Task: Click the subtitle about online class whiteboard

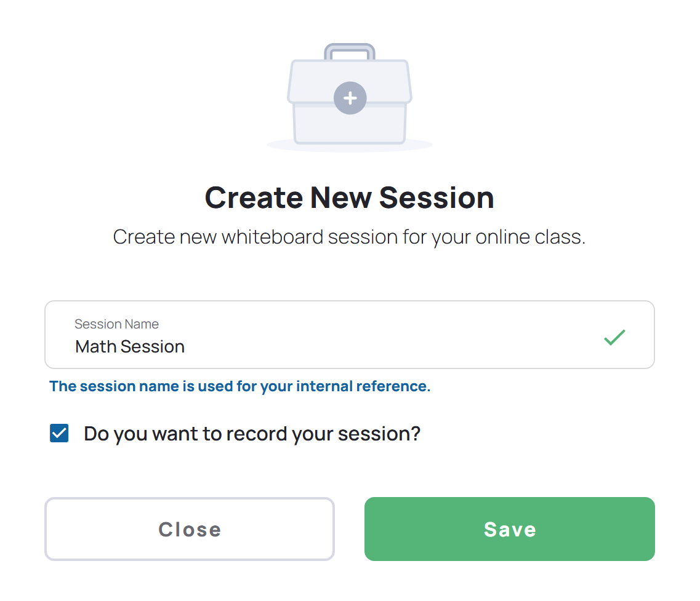Action: (349, 237)
